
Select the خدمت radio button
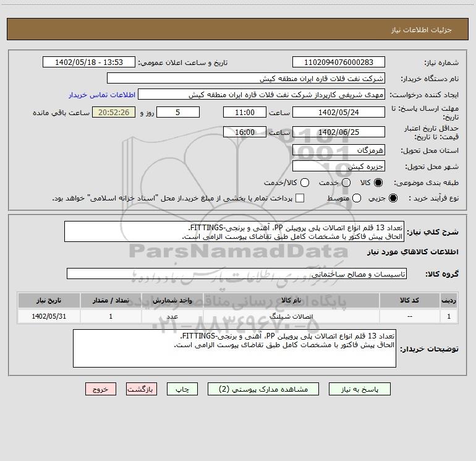click(x=346, y=183)
